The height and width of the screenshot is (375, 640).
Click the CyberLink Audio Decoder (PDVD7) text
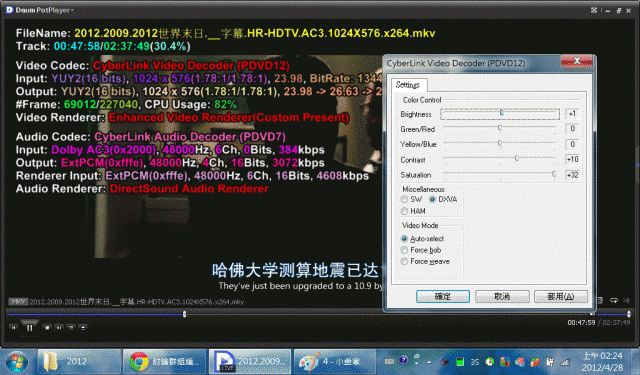(x=190, y=137)
